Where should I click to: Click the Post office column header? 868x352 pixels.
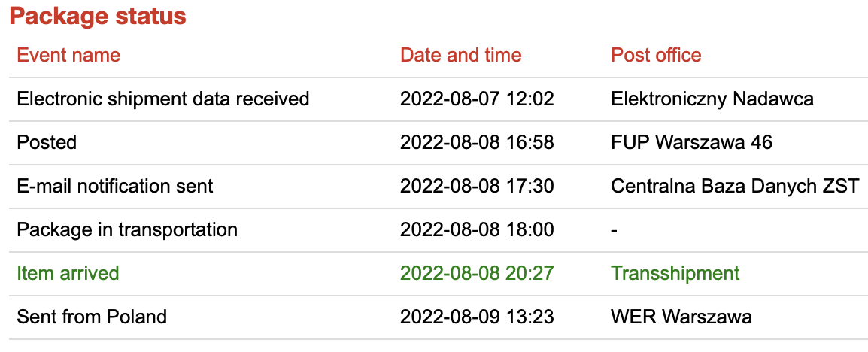pos(656,55)
